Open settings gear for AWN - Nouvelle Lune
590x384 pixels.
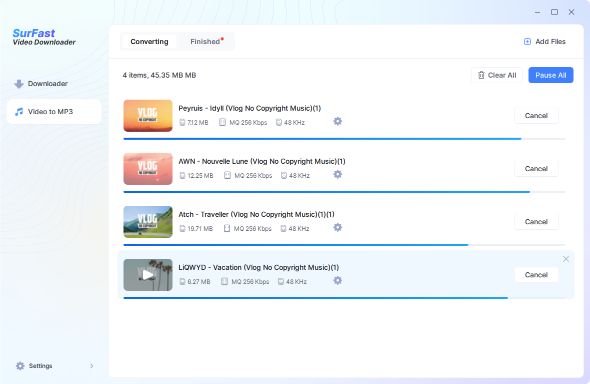point(338,174)
